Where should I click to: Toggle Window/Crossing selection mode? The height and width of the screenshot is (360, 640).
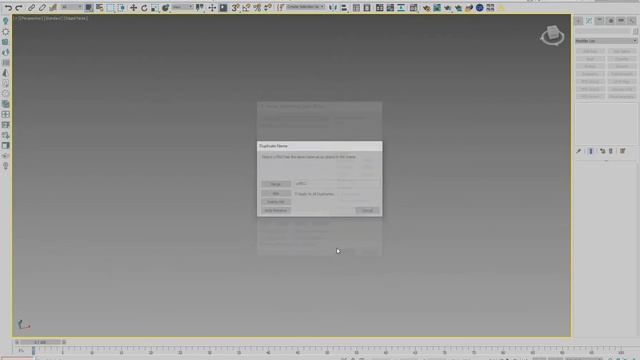click(x=122, y=8)
